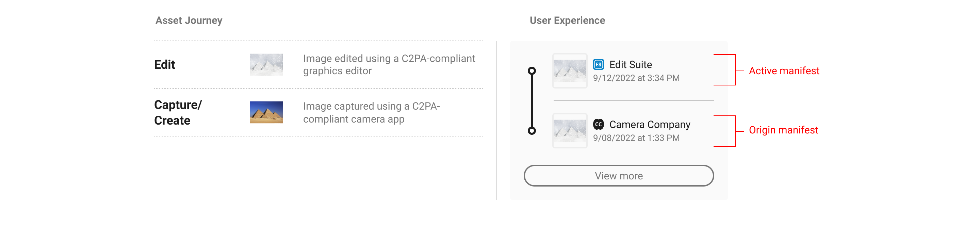Click the Edit row label

(164, 64)
